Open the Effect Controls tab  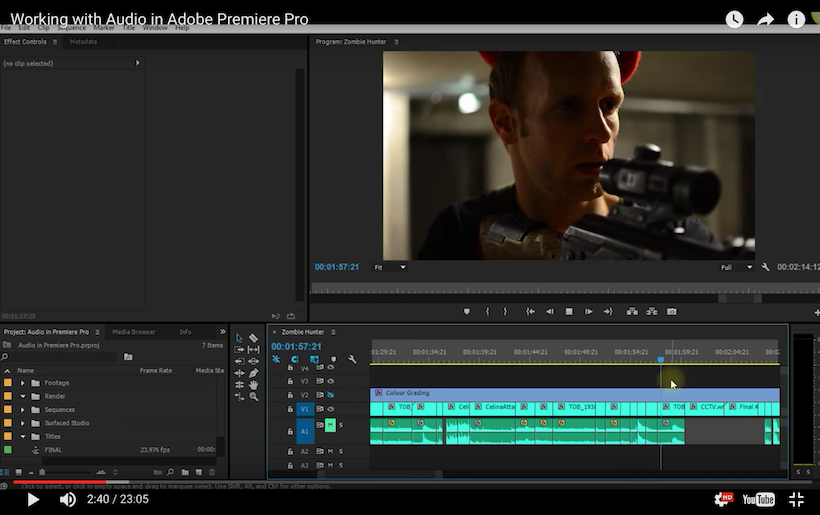[x=25, y=41]
